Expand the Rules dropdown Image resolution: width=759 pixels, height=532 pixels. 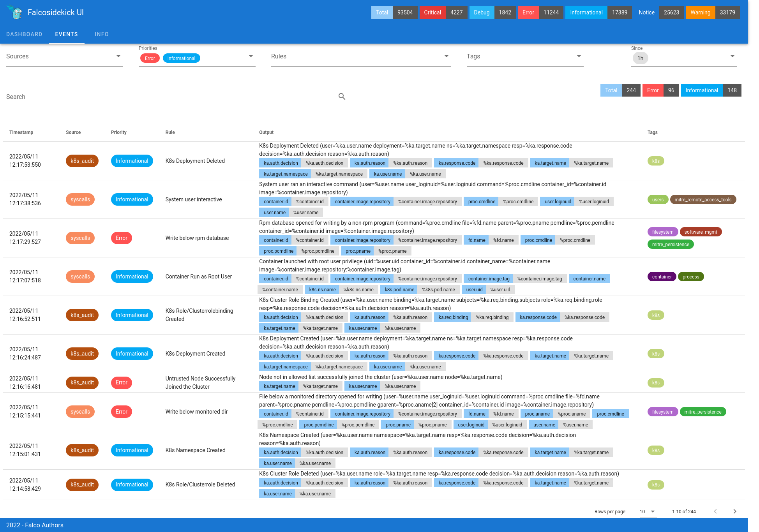tap(360, 56)
